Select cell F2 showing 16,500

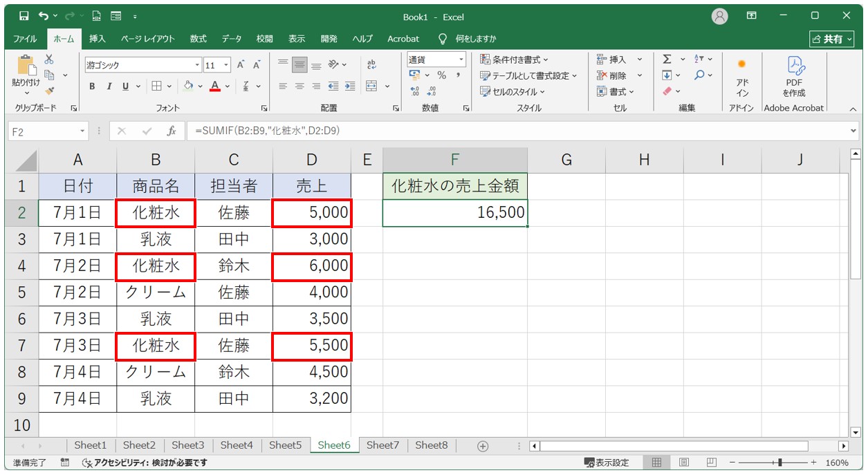click(x=454, y=212)
